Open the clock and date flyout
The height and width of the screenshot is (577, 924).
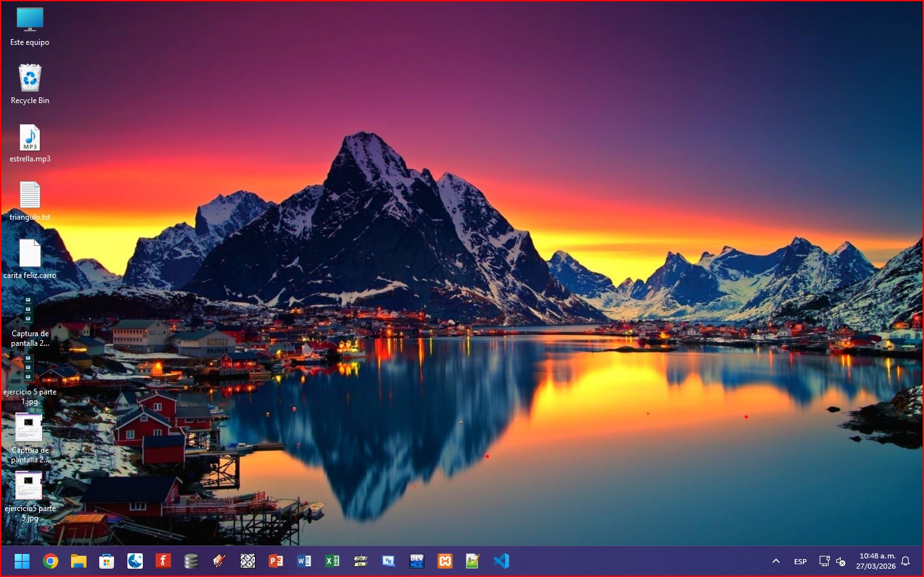pyautogui.click(x=876, y=562)
